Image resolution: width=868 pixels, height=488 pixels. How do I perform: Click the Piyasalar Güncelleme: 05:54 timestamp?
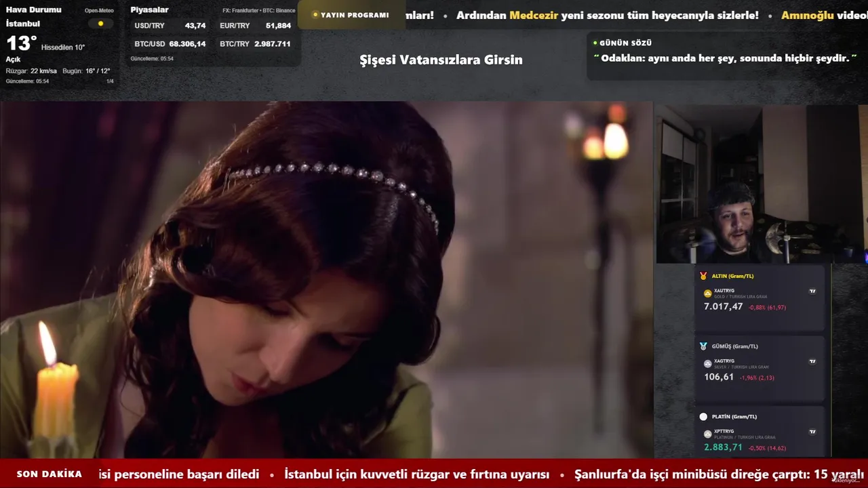152,59
